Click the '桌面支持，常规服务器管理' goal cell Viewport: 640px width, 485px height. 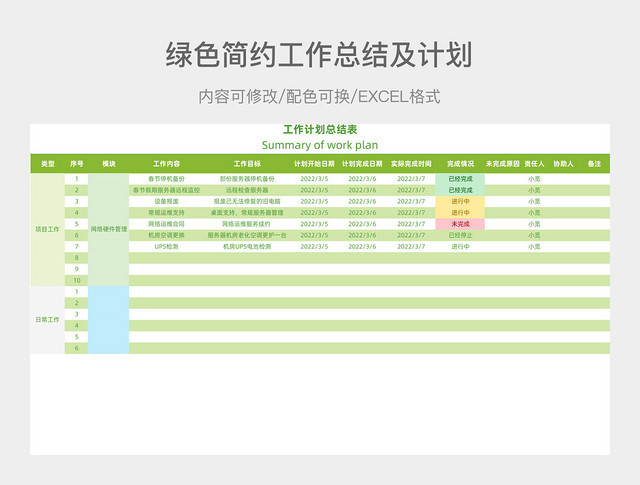tap(247, 213)
